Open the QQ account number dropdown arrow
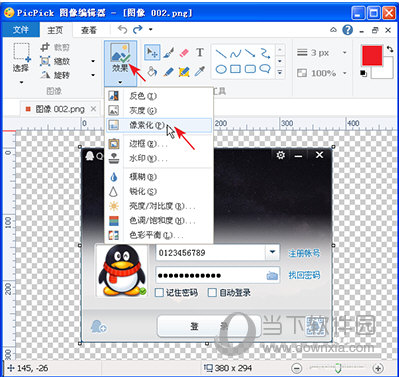Image resolution: width=399 pixels, height=377 pixels. (273, 252)
